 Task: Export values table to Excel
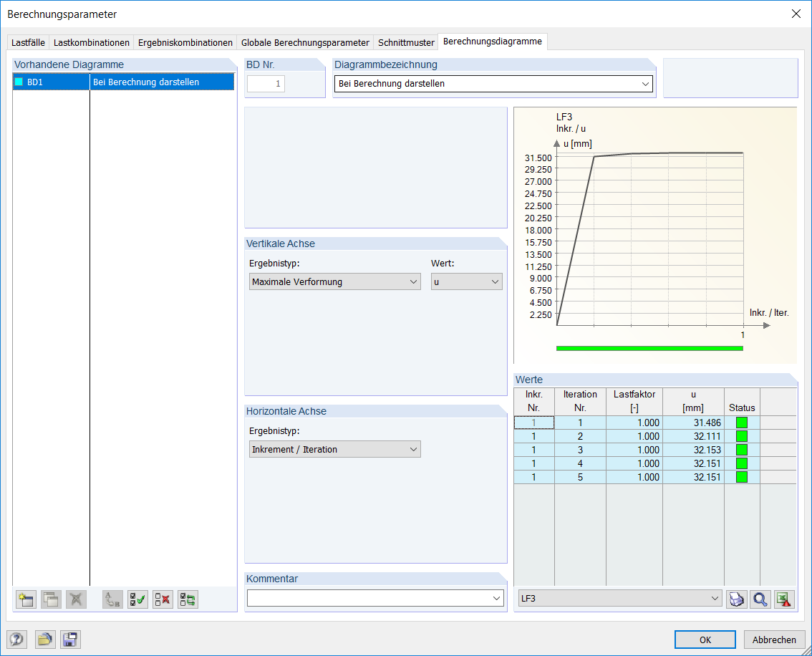click(x=785, y=599)
